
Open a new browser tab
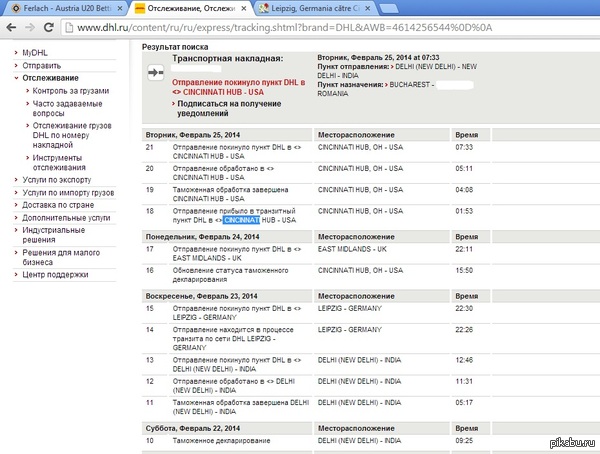[388, 9]
